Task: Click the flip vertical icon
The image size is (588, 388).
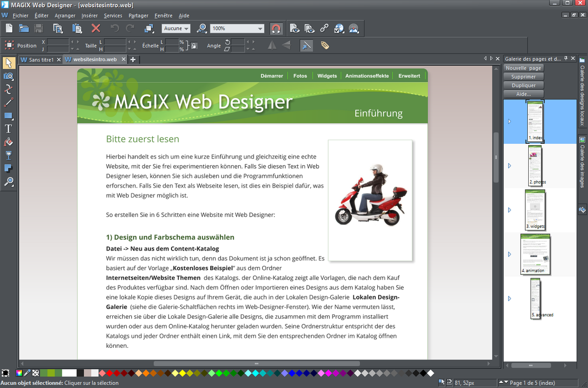Action: click(286, 46)
